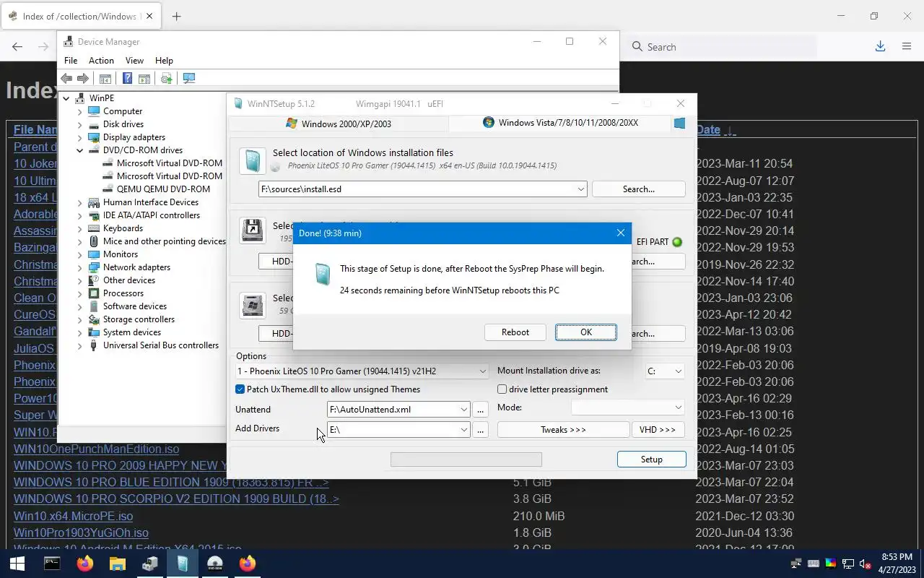Image resolution: width=924 pixels, height=578 pixels.
Task: Open the Win10.x64.MicroPE.iso link
Action: pos(74,517)
